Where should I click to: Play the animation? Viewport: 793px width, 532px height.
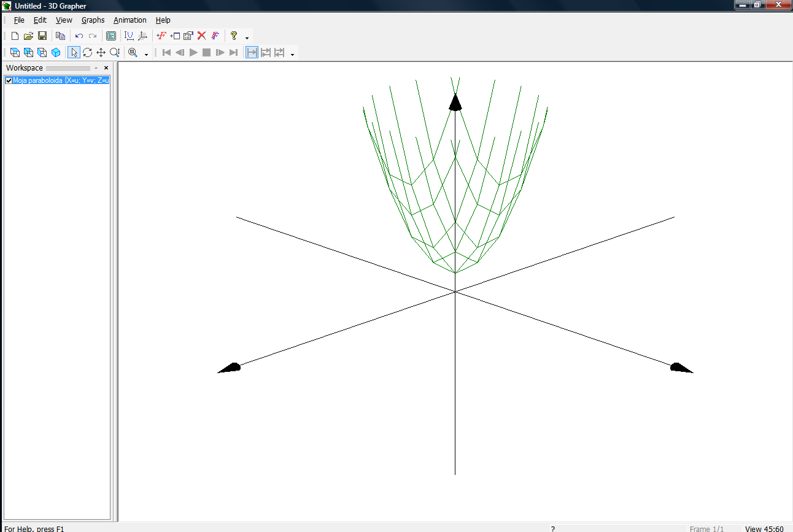[193, 53]
